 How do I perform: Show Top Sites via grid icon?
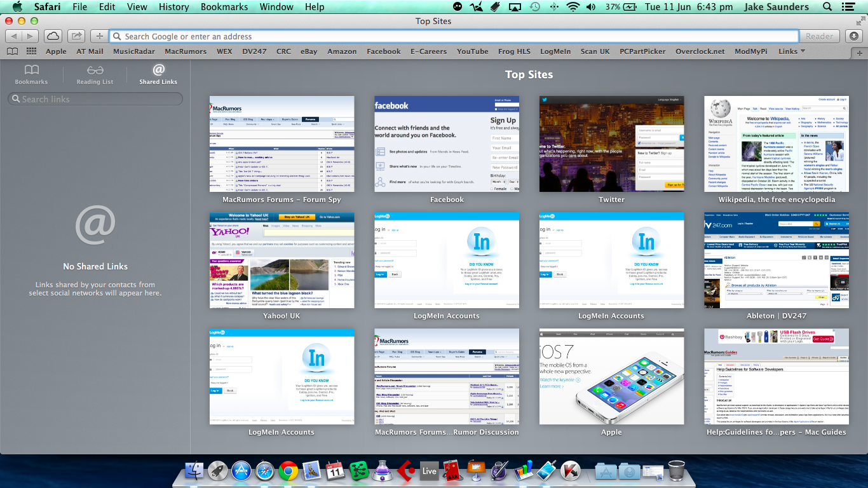[x=31, y=51]
